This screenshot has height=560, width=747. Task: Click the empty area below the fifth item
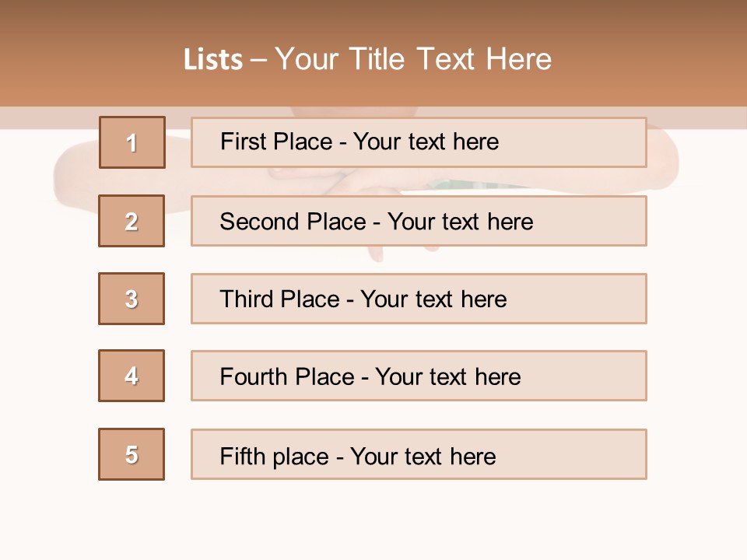373,517
